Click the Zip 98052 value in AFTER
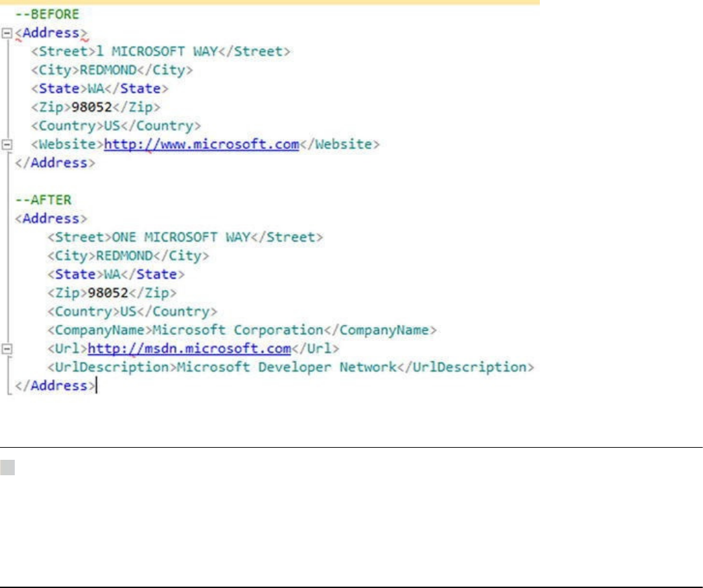 pos(108,293)
